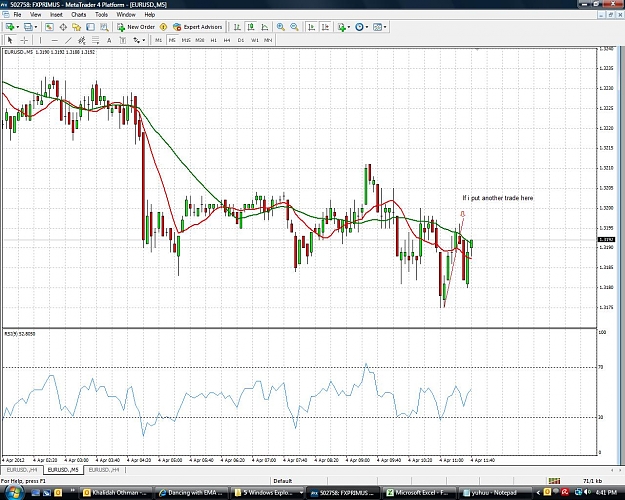Select the Trendline drawing tool
This screenshot has height=500, width=625.
[x=68, y=40]
